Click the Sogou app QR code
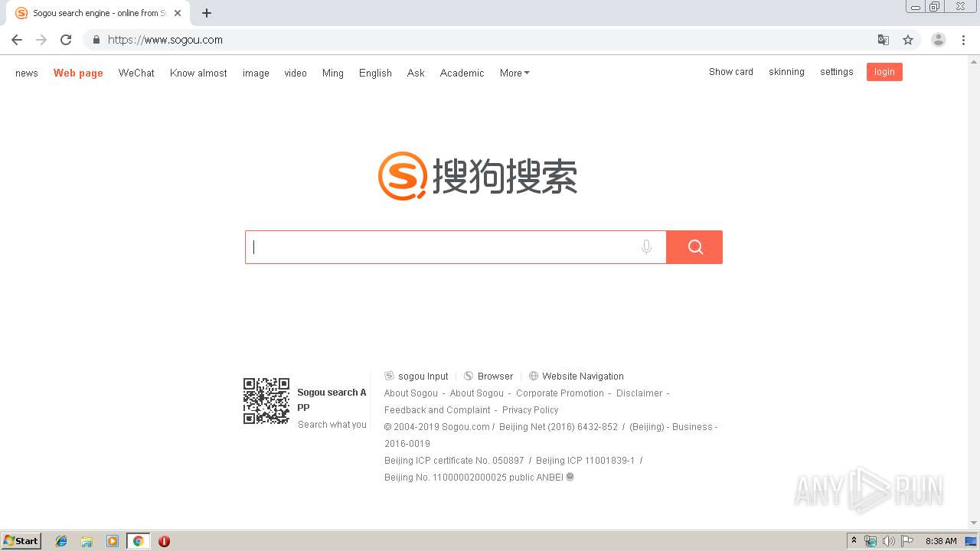This screenshot has height=551, width=980. tap(266, 400)
